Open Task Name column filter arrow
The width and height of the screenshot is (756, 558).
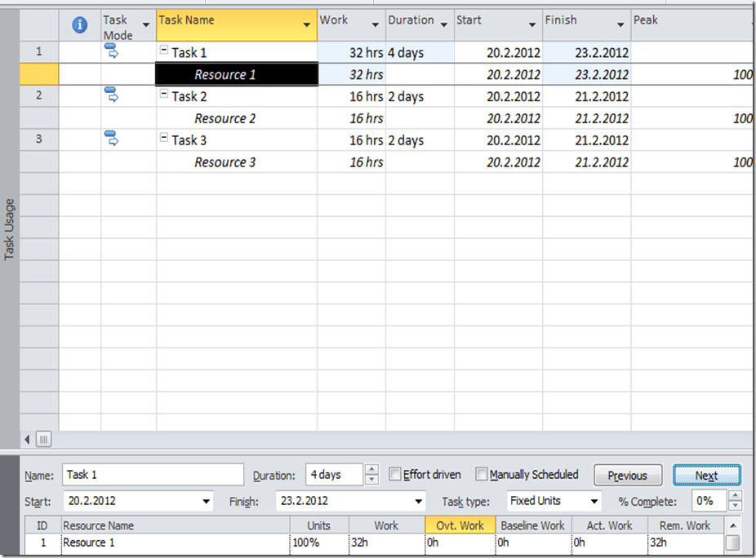pos(307,25)
